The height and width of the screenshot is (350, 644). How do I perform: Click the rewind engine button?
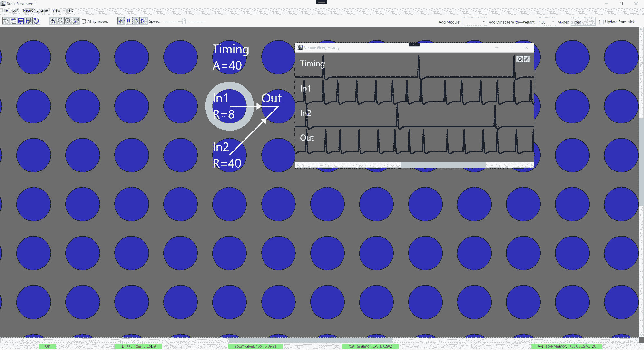click(x=121, y=21)
